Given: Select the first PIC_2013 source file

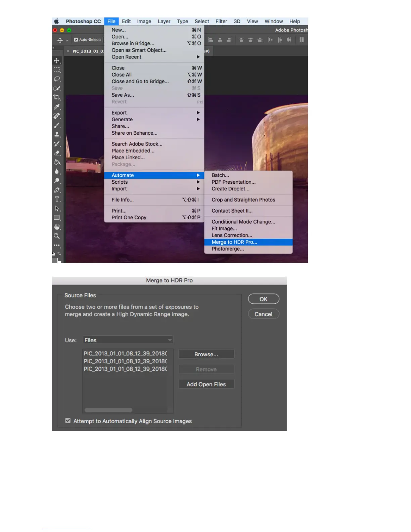Looking at the screenshot, I should tap(125, 353).
